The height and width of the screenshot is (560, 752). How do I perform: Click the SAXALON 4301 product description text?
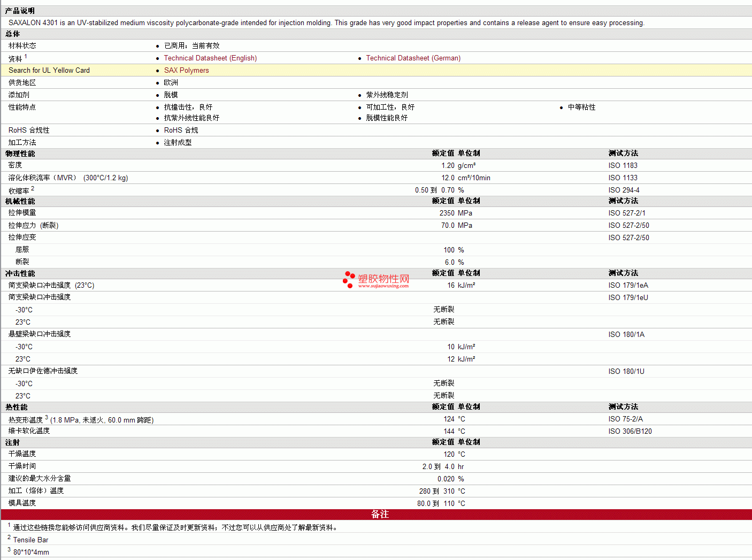[x=326, y=23]
